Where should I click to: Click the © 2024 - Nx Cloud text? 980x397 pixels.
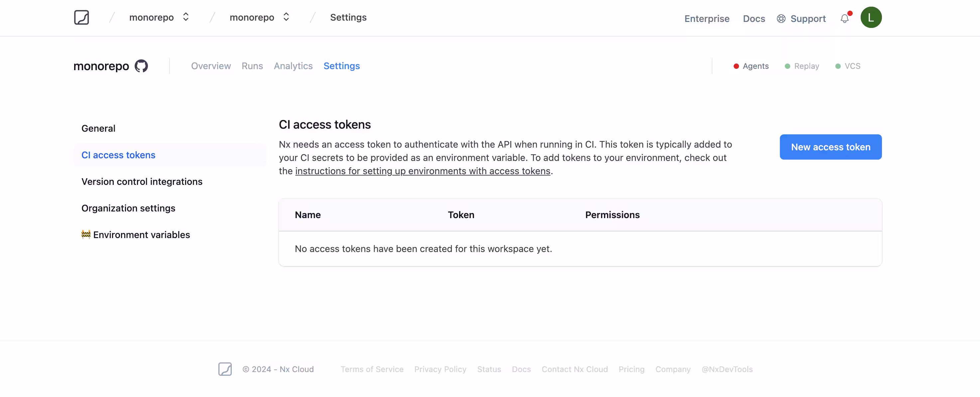(278, 369)
